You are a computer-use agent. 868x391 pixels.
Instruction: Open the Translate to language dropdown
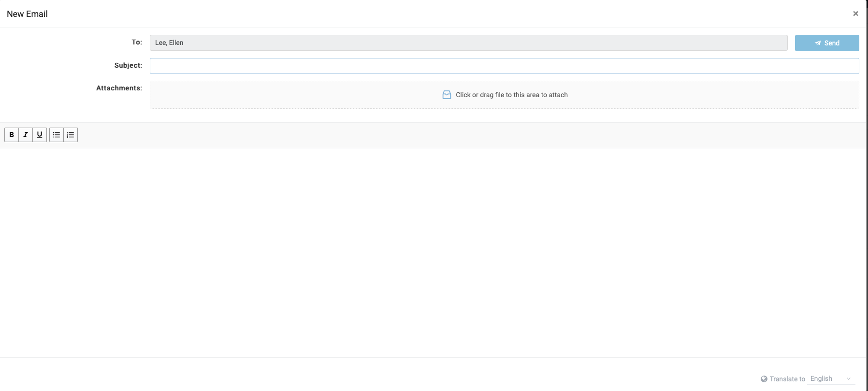tap(831, 378)
